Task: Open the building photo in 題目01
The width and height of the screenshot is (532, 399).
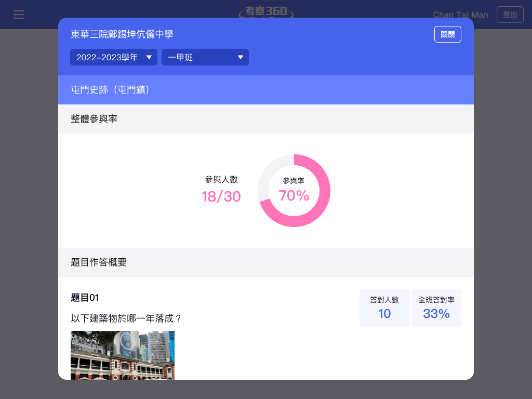Action: click(123, 355)
